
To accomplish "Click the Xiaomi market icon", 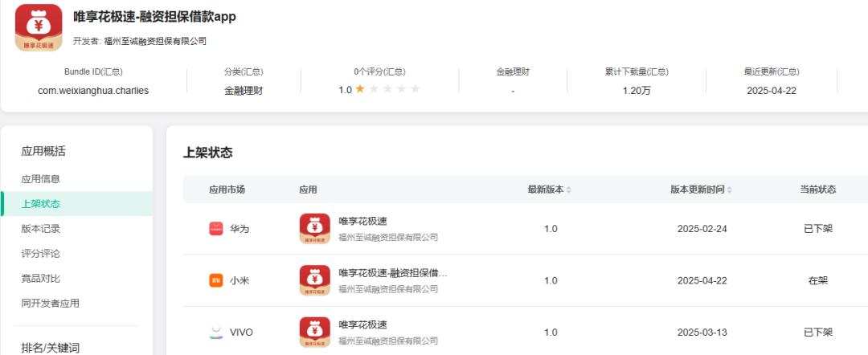I will click(216, 280).
